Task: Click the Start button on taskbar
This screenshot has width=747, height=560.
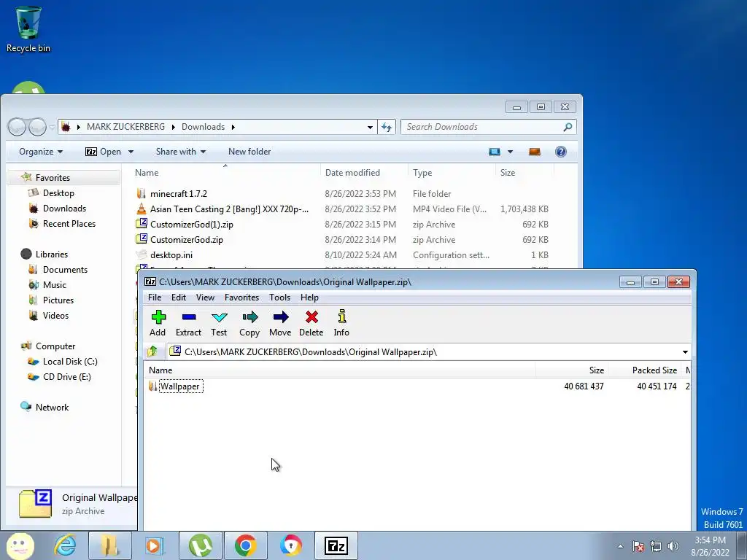Action: 20,545
